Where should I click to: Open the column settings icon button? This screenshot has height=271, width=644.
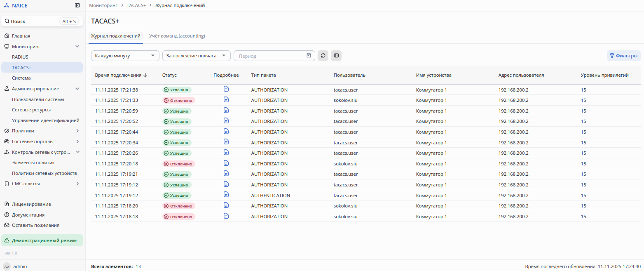336,56
